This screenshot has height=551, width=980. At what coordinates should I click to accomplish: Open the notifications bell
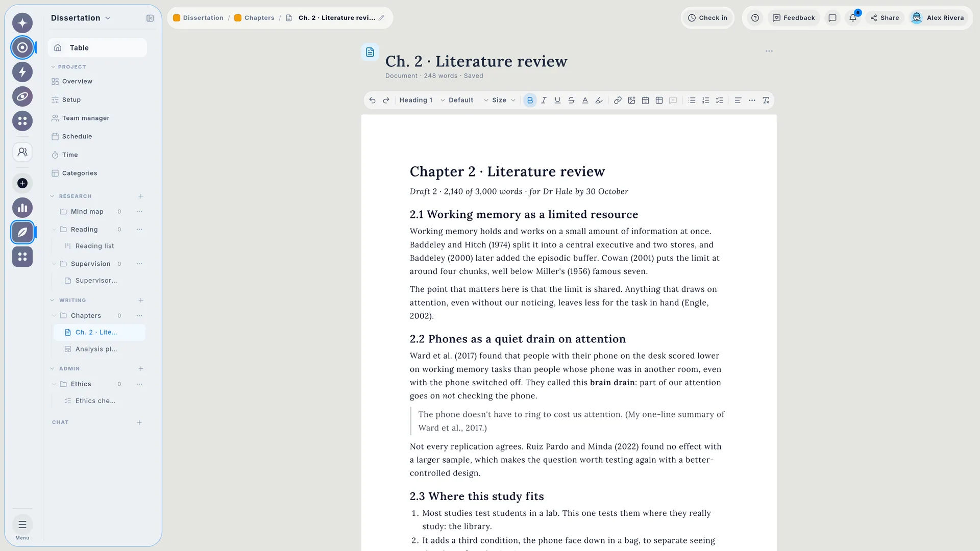(x=853, y=18)
